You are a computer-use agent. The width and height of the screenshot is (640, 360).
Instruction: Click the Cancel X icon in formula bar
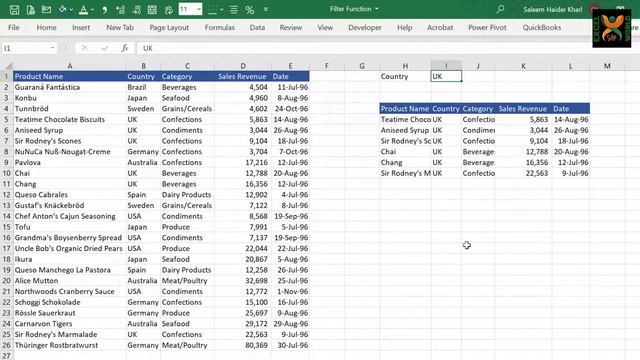tap(84, 48)
